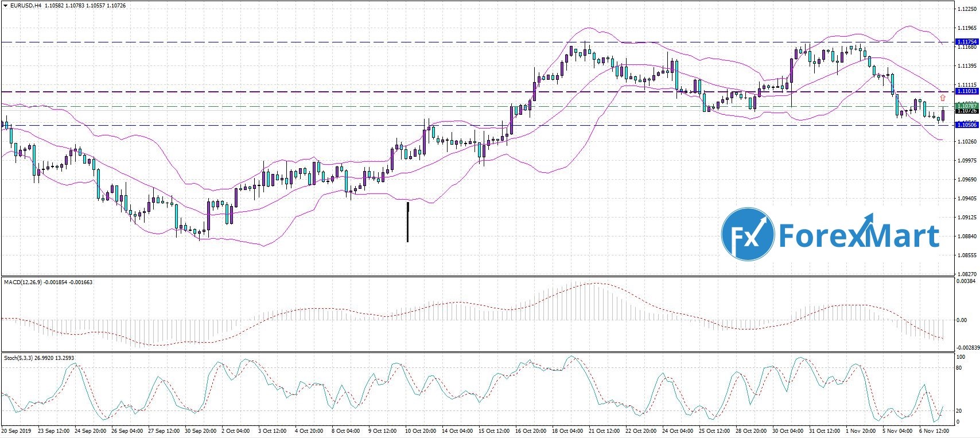Viewport: 980px width, 438px height.
Task: Click the 100 level on Stochastic scale
Action: 960,357
